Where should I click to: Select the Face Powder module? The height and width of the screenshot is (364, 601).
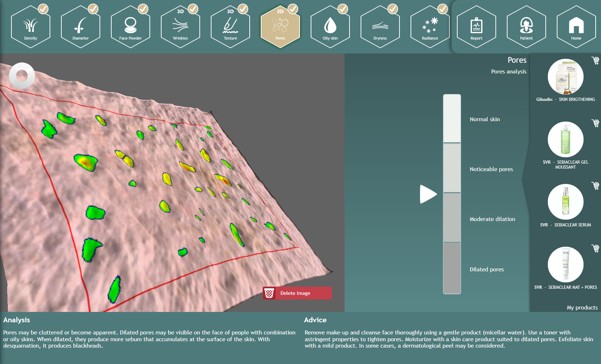pos(131,27)
